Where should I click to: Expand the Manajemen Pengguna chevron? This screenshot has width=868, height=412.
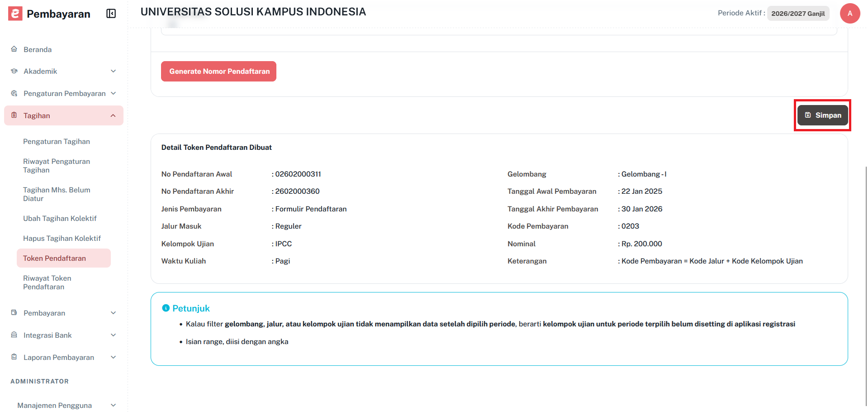(114, 405)
